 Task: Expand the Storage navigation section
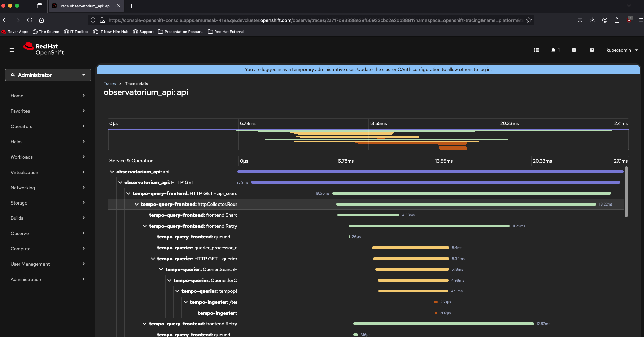(x=48, y=203)
